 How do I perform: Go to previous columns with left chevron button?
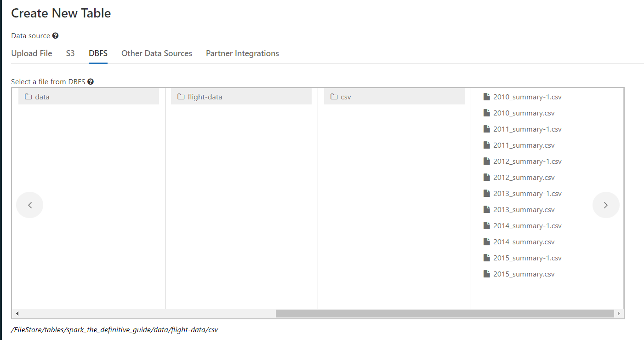30,205
